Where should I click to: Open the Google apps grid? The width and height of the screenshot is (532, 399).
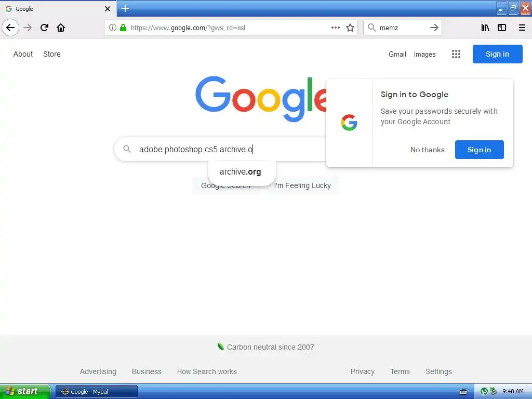pyautogui.click(x=456, y=54)
